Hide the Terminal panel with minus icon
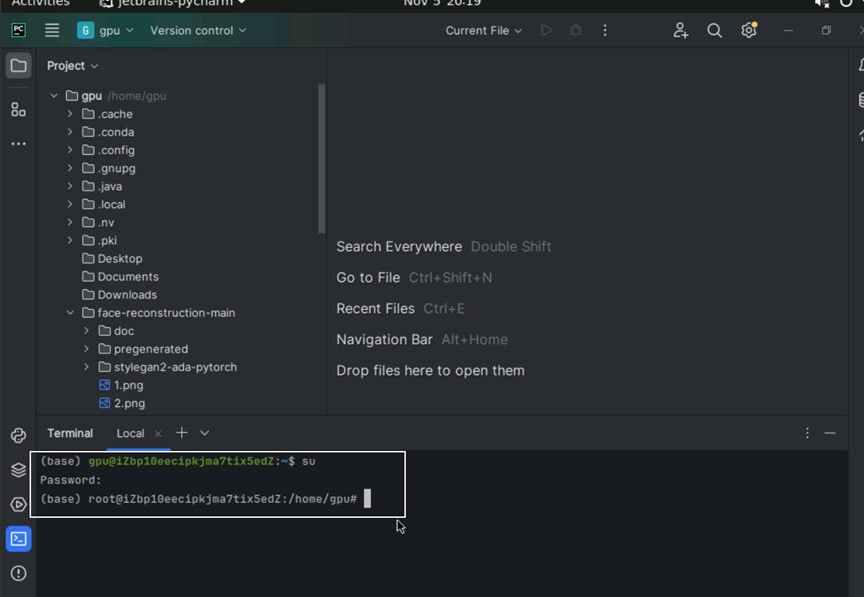 (x=830, y=433)
